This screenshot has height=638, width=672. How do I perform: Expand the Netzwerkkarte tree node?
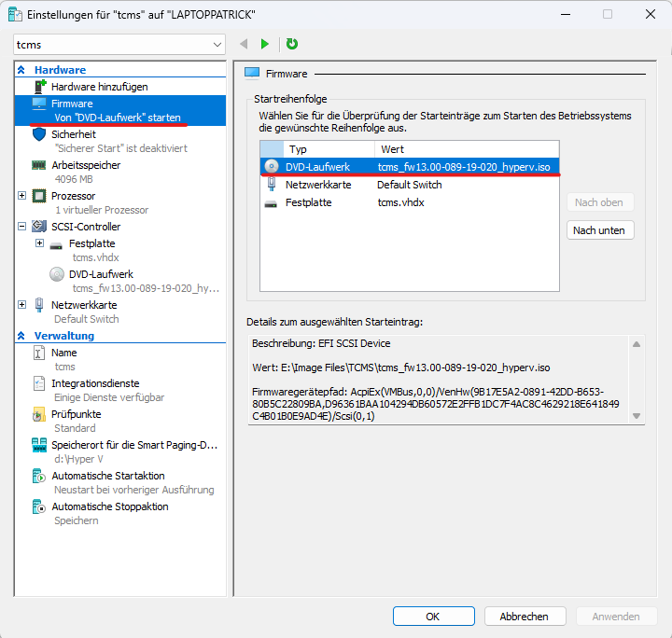22,304
